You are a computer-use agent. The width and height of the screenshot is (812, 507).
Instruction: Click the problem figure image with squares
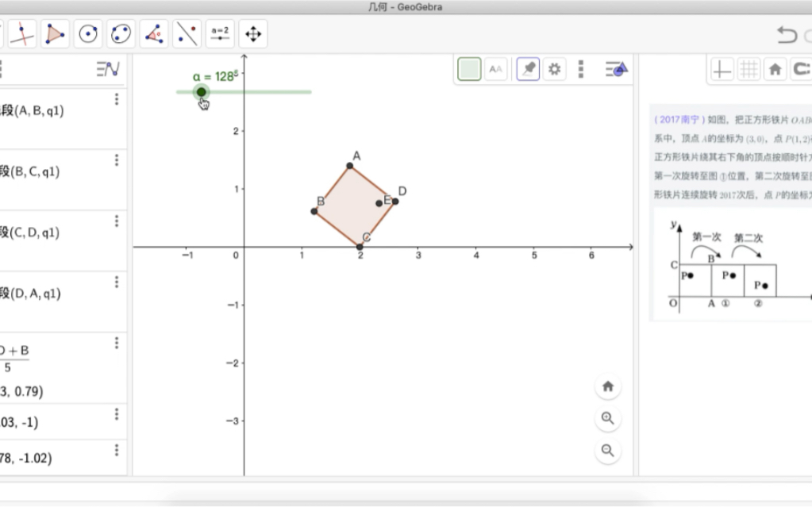[733, 265]
